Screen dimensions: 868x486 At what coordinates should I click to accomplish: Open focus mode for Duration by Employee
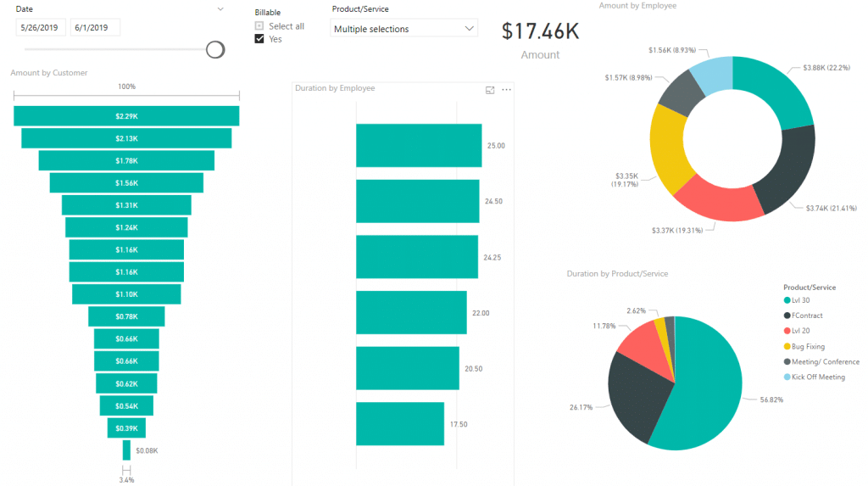(490, 90)
